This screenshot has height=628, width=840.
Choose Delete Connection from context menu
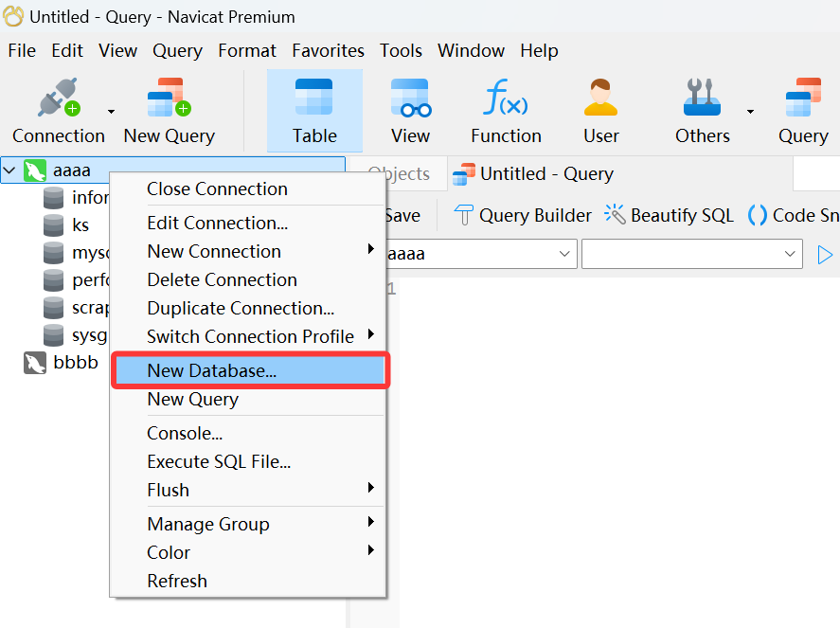(248, 279)
